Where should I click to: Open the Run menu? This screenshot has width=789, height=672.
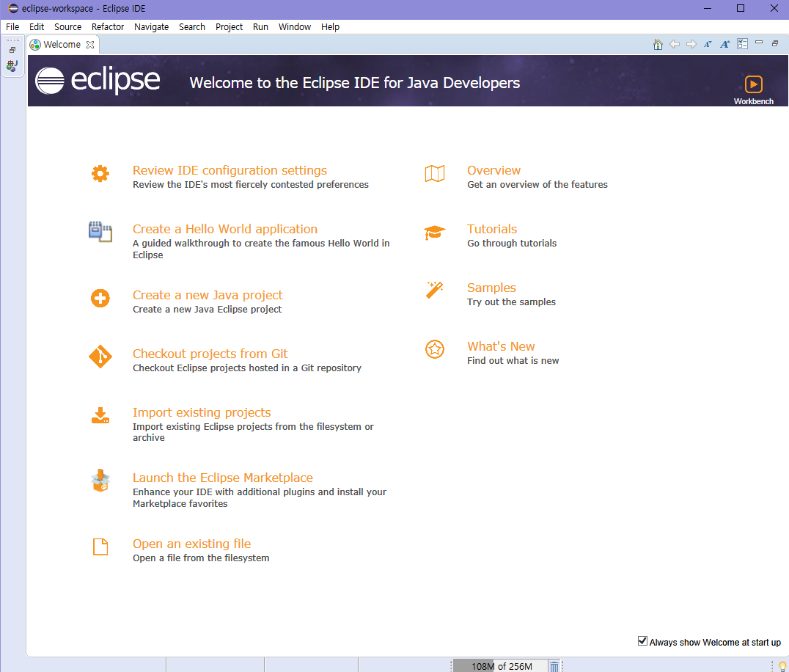(x=260, y=26)
